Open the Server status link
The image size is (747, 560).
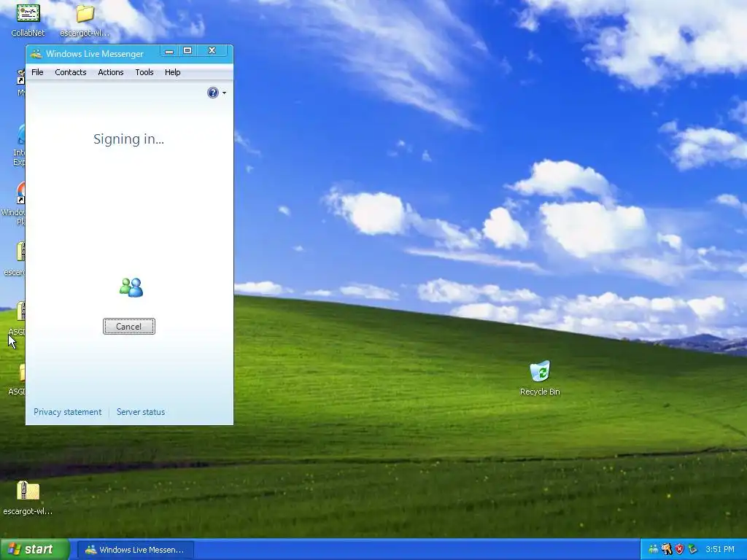click(141, 412)
